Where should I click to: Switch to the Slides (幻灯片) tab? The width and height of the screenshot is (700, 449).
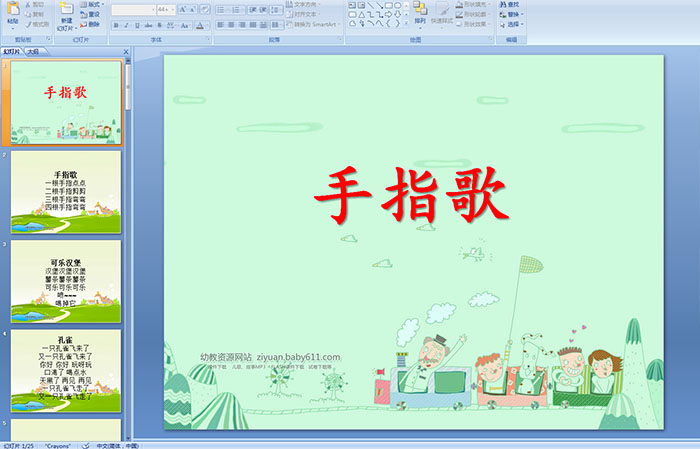(11, 52)
